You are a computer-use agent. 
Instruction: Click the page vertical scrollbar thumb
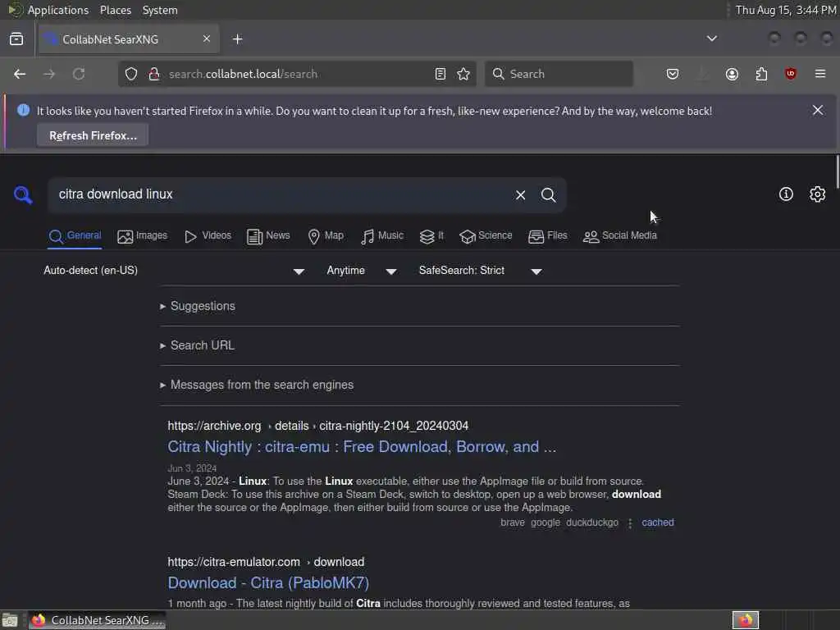click(837, 171)
